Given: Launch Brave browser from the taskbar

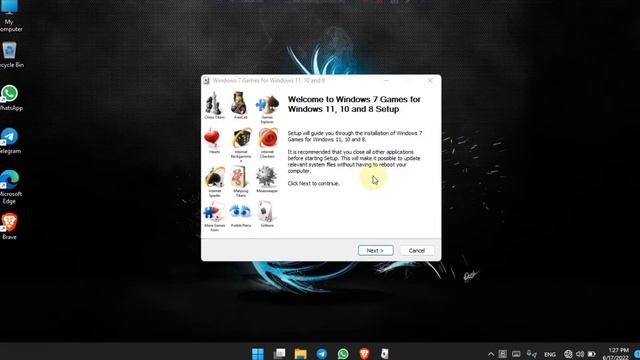Looking at the screenshot, I should coord(364,353).
